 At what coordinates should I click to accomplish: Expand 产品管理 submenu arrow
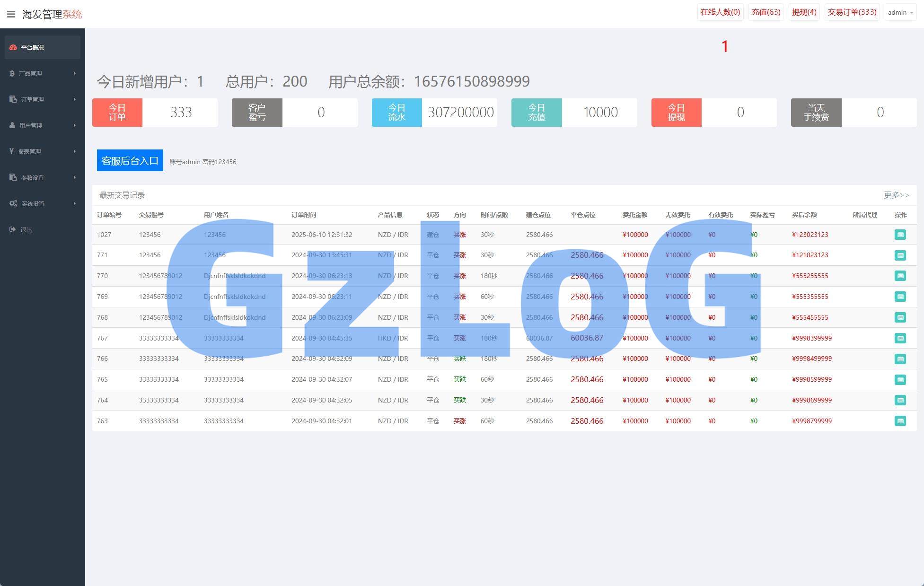pos(75,73)
